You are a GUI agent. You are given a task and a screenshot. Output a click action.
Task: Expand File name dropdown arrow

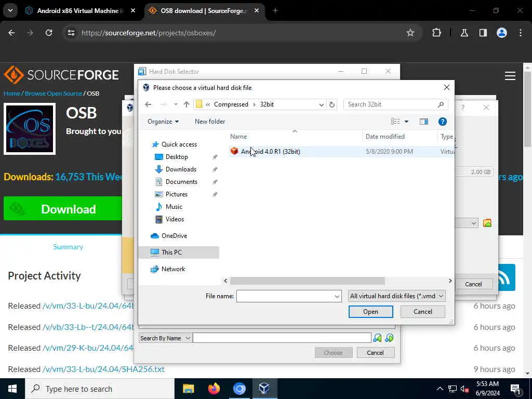(x=337, y=296)
